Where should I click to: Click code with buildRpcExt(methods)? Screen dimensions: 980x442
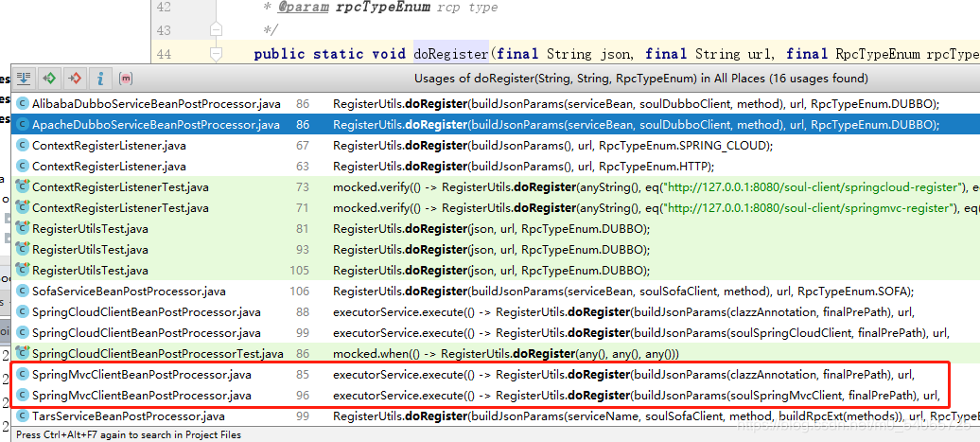pos(656,415)
